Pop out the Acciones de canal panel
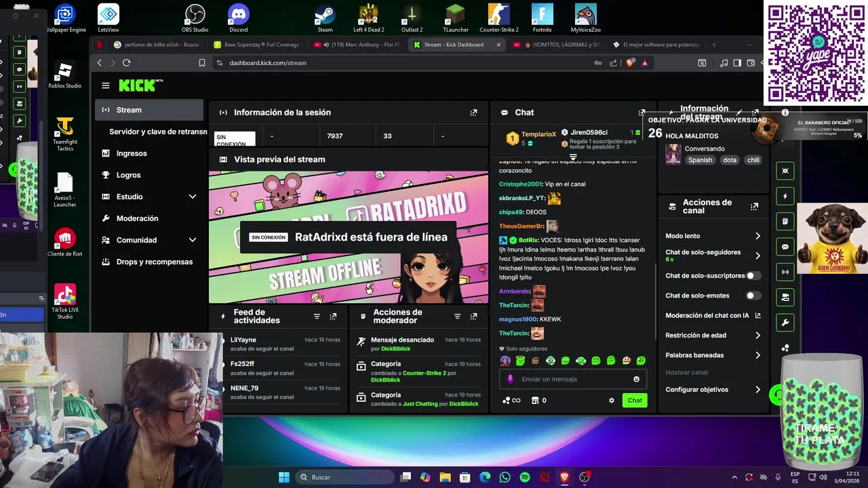 tap(754, 207)
